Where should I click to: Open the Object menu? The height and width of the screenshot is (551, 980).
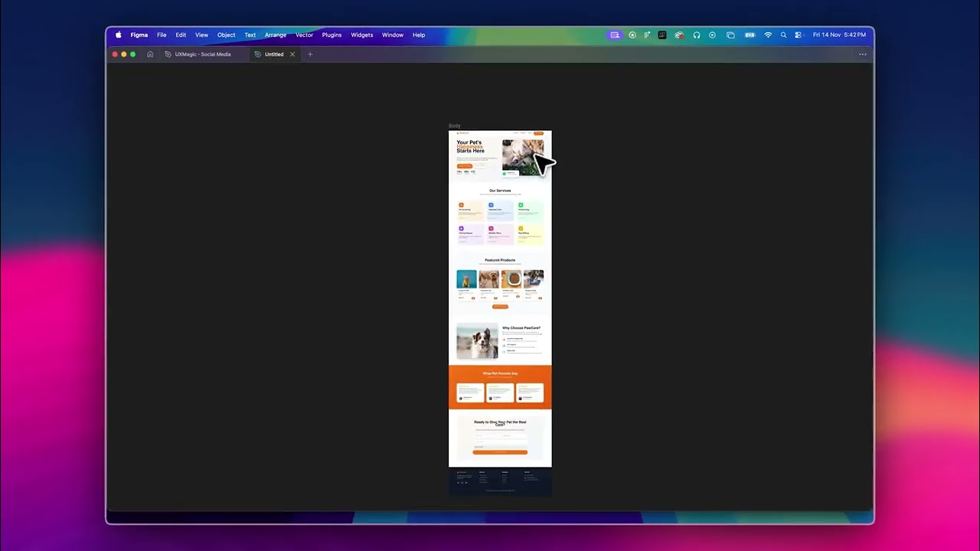226,35
